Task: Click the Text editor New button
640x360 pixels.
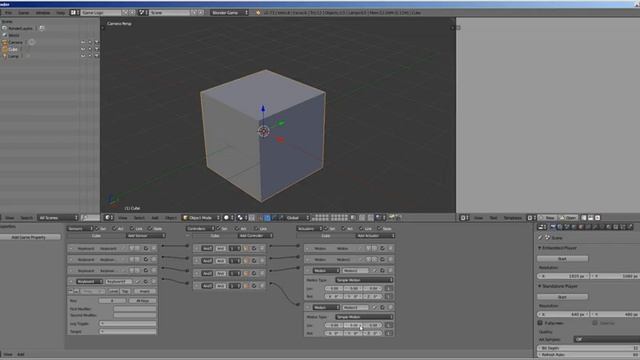Action: (548, 218)
